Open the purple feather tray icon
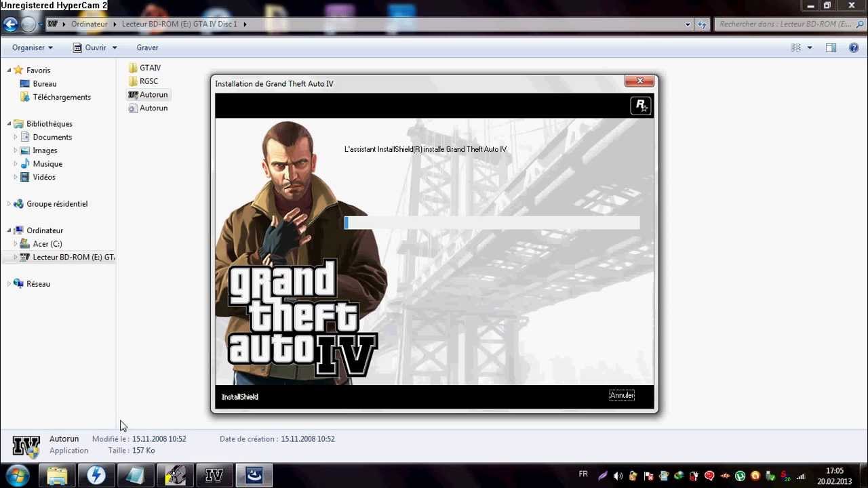Image resolution: width=868 pixels, height=488 pixels. [x=602, y=476]
